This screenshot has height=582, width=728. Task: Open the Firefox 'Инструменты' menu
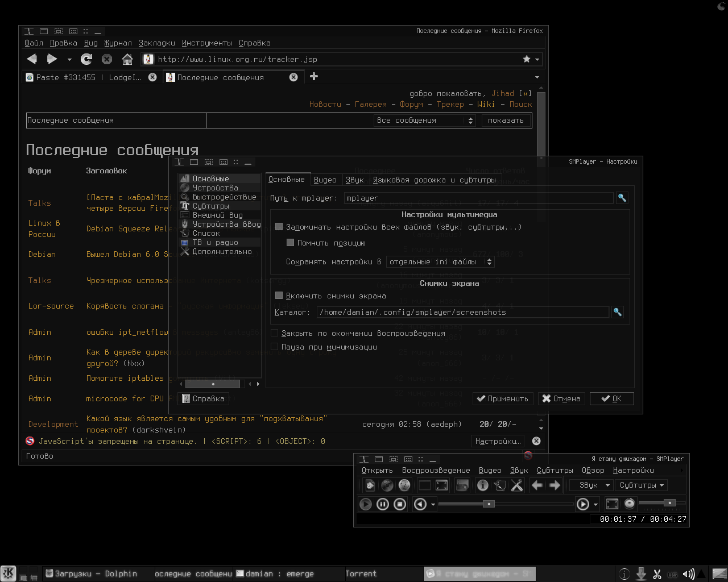[x=207, y=43]
